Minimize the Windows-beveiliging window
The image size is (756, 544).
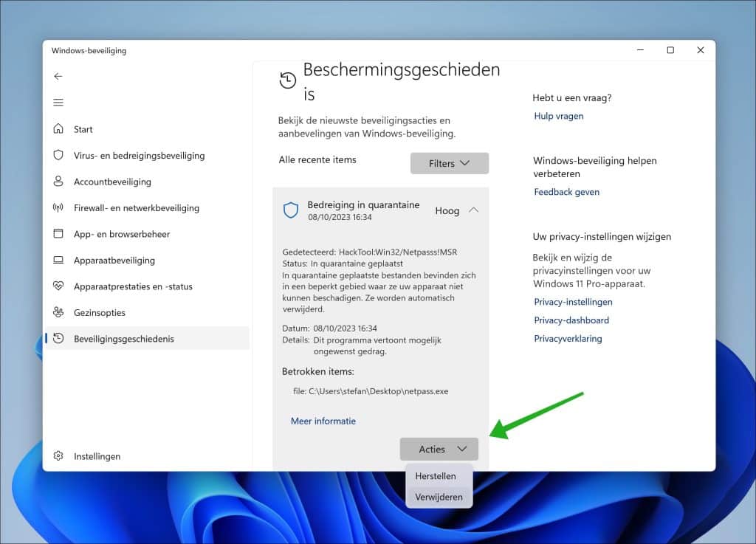pyautogui.click(x=640, y=50)
